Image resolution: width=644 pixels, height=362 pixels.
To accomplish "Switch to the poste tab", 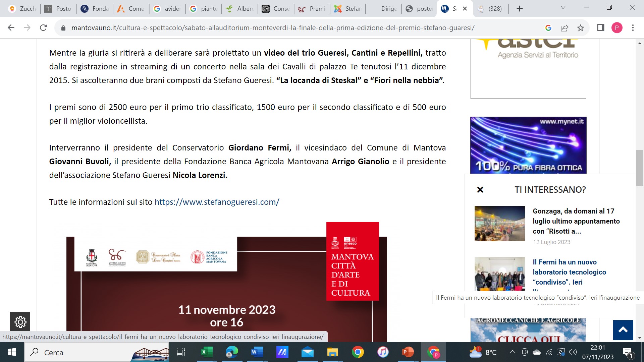I will pyautogui.click(x=420, y=9).
